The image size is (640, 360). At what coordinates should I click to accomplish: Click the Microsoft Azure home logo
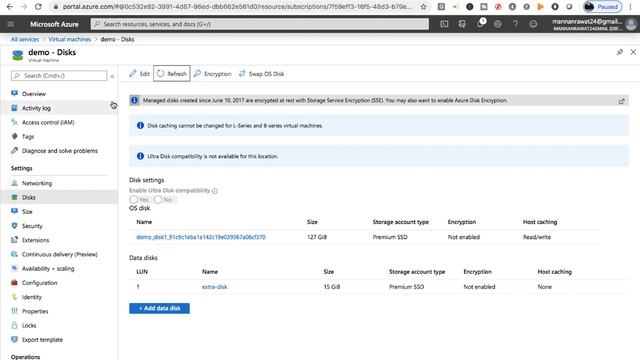pos(54,24)
